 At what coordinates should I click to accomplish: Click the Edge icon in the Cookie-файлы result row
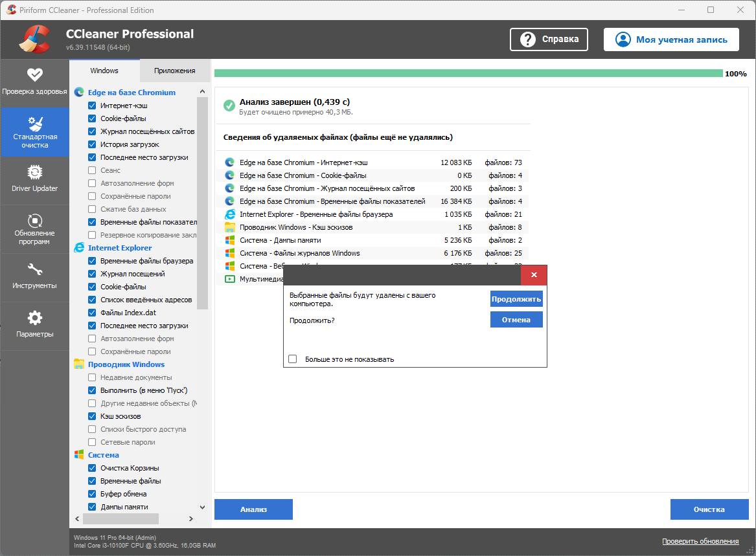click(230, 175)
